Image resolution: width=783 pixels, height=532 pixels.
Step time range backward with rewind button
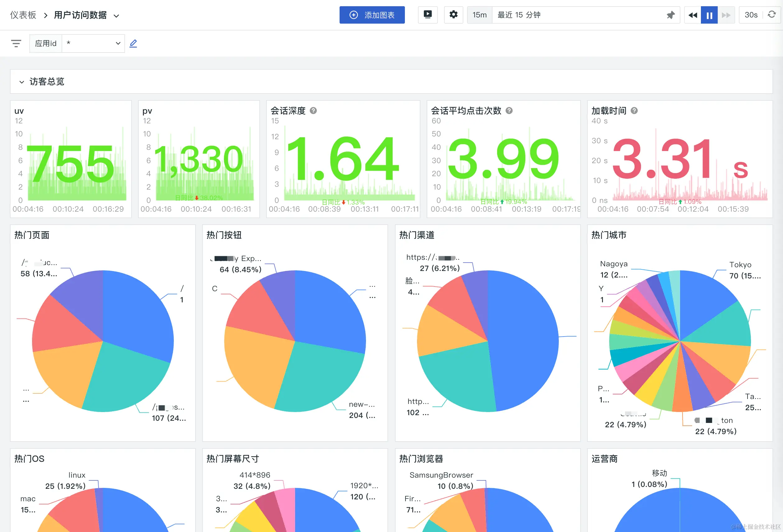pyautogui.click(x=693, y=15)
